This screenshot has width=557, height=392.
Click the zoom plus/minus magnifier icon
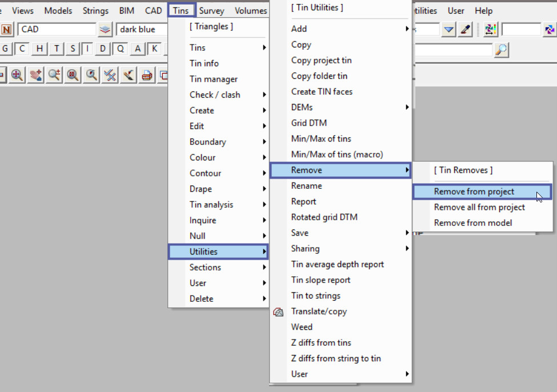(54, 75)
